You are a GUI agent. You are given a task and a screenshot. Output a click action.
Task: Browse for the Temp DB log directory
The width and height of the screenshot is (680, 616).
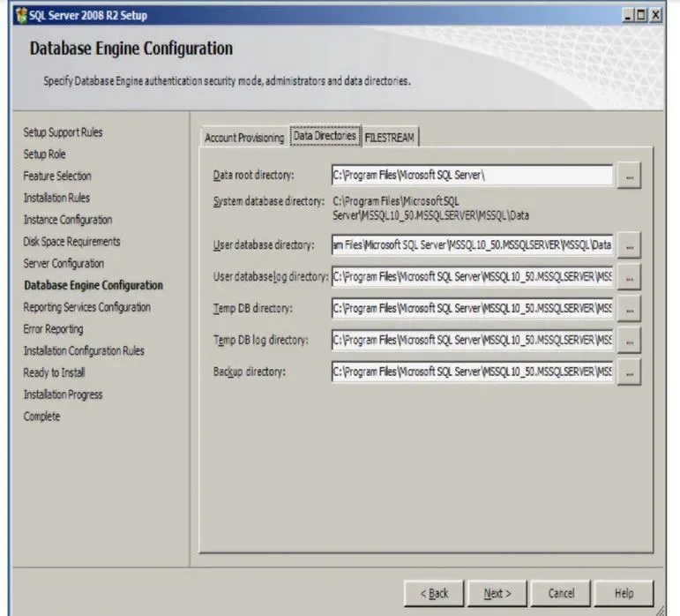pos(629,341)
